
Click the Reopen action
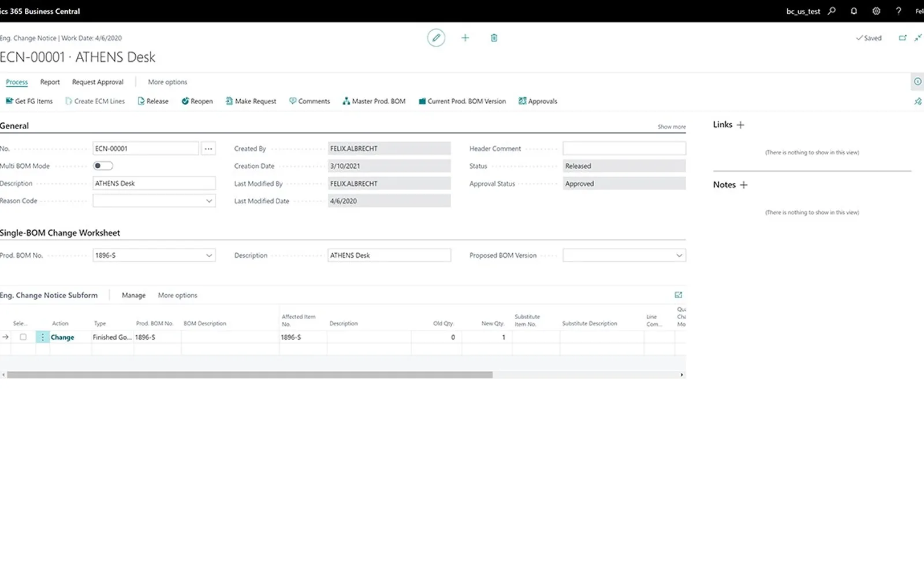coord(197,101)
